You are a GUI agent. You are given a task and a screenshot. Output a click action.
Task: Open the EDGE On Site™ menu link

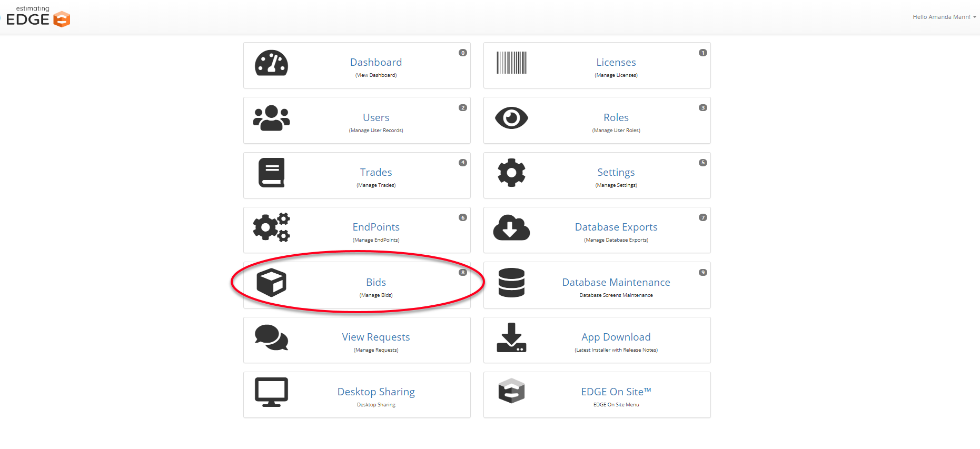click(616, 392)
